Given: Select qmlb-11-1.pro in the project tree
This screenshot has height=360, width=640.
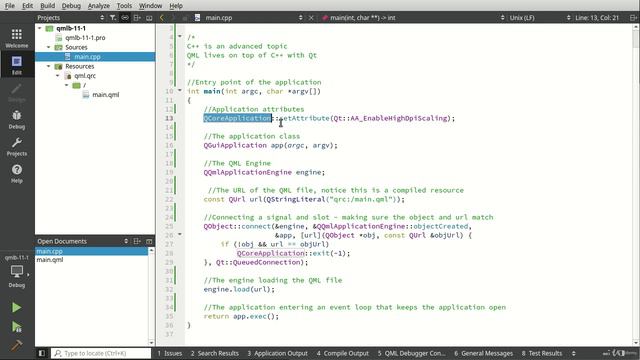Looking at the screenshot, I should 85,38.
